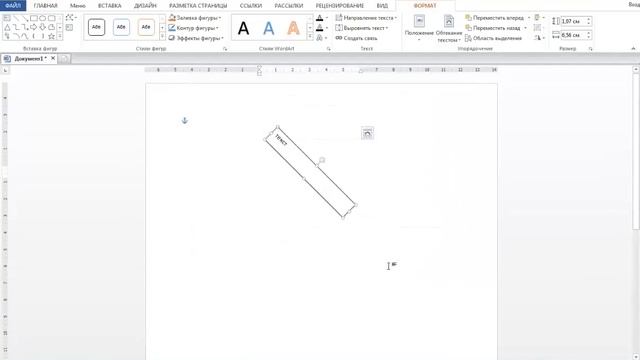The width and height of the screenshot is (640, 360).
Task: Switch to the ФОРМАТ tab
Action: [425, 6]
